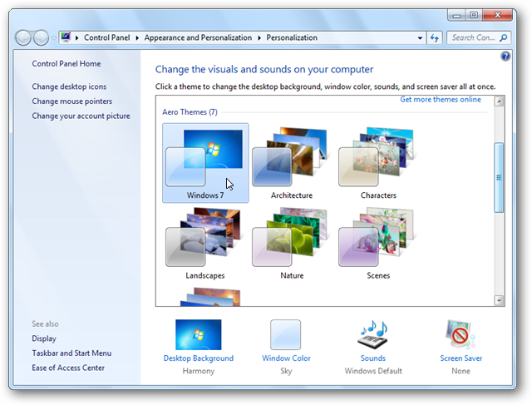Open the Sounds link
Image resolution: width=532 pixels, height=405 pixels.
pos(373,358)
